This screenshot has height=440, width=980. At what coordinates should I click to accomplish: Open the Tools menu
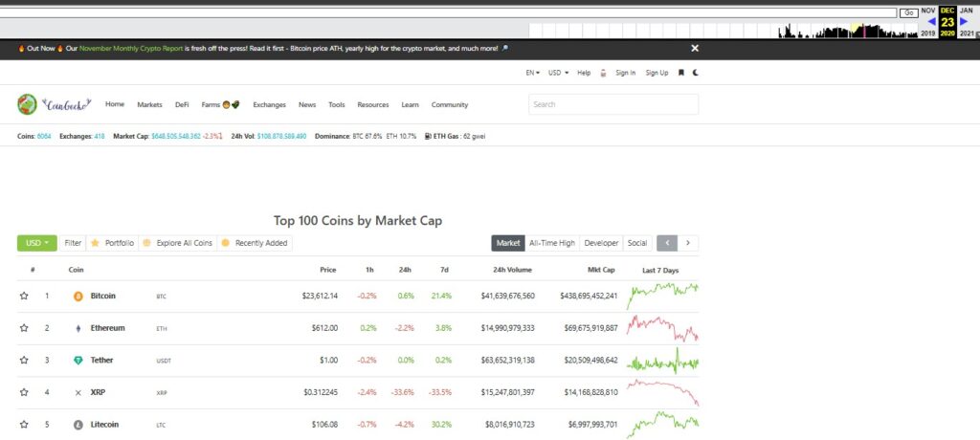pos(336,104)
